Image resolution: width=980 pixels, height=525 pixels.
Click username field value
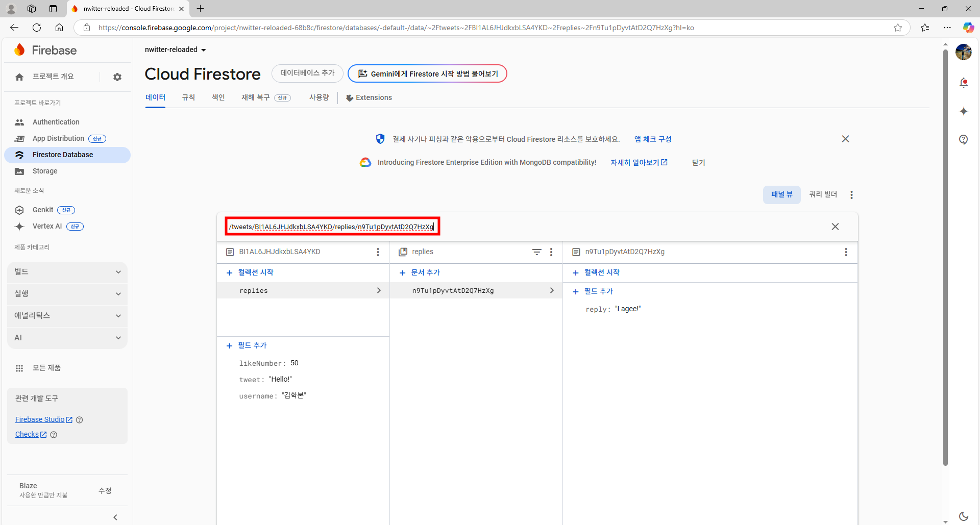click(294, 396)
